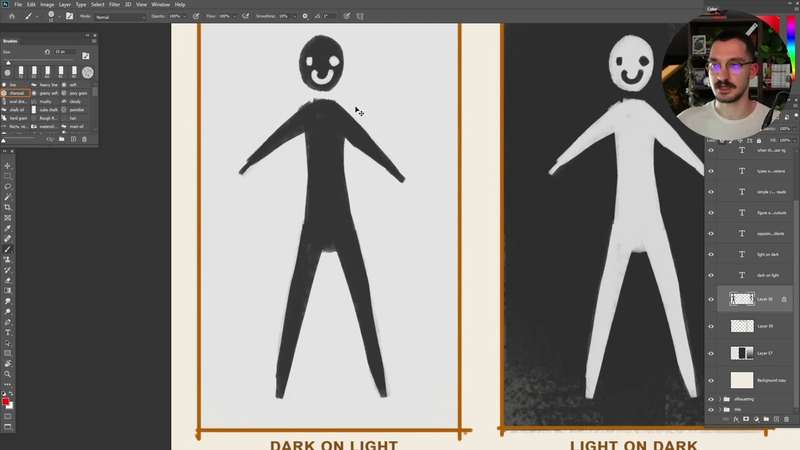Open the Layer menu
This screenshot has height=450, width=800.
(x=65, y=5)
